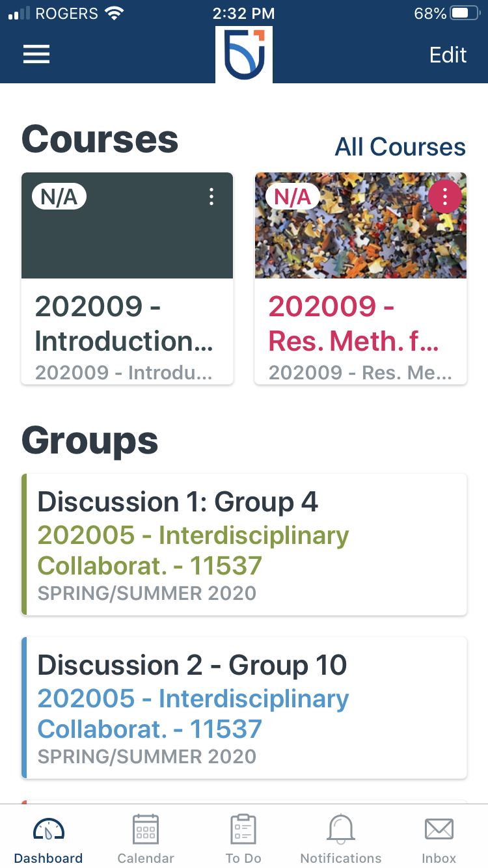Open Discussion 2 - Group 10

(244, 707)
